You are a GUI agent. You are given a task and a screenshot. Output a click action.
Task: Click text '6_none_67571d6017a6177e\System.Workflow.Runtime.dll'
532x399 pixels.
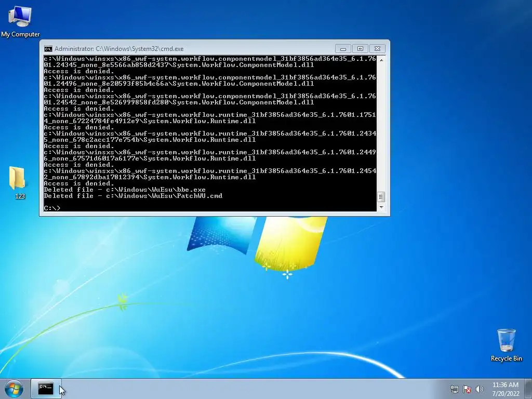(150, 158)
